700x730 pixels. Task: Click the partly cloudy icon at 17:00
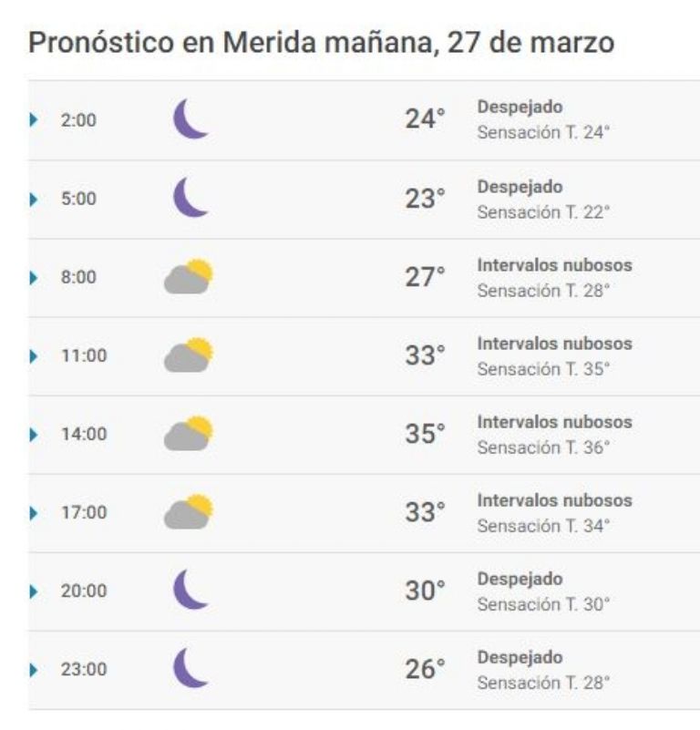click(x=189, y=511)
